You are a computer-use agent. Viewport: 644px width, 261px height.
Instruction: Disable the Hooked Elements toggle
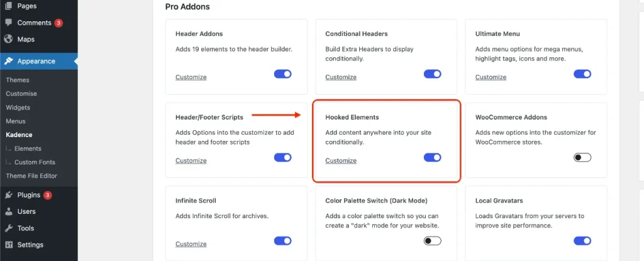[433, 157]
